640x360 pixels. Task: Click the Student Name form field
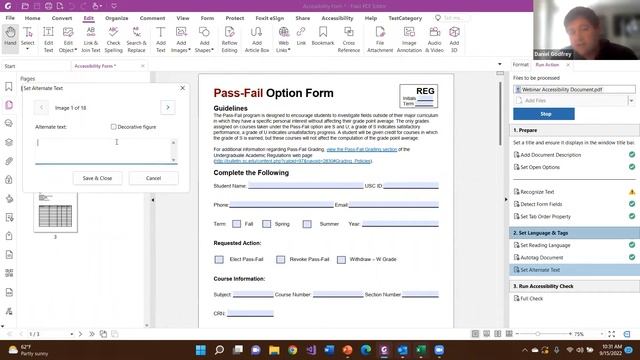coord(305,186)
